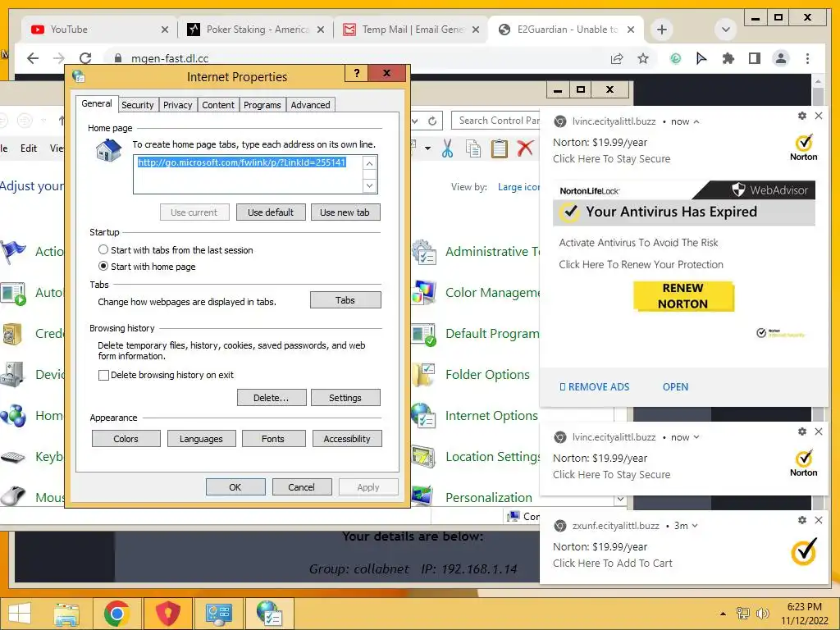Click Cancel in Internet Properties

302,487
